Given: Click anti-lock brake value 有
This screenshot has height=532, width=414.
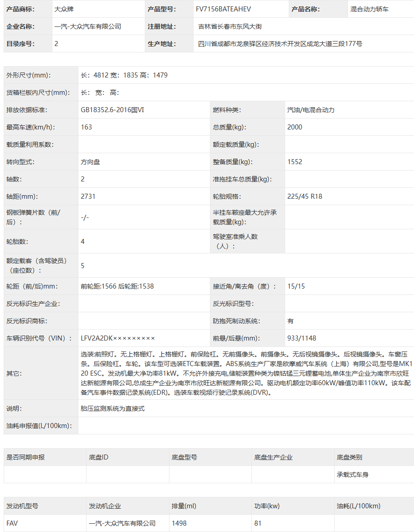Looking at the screenshot, I should click(290, 321).
